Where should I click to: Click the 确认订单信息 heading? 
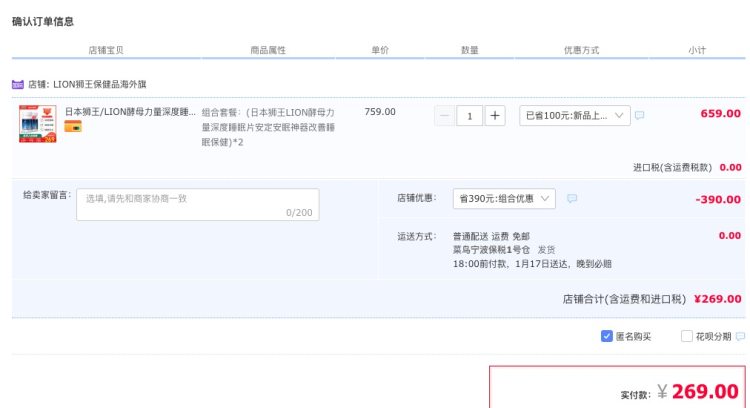coord(43,22)
